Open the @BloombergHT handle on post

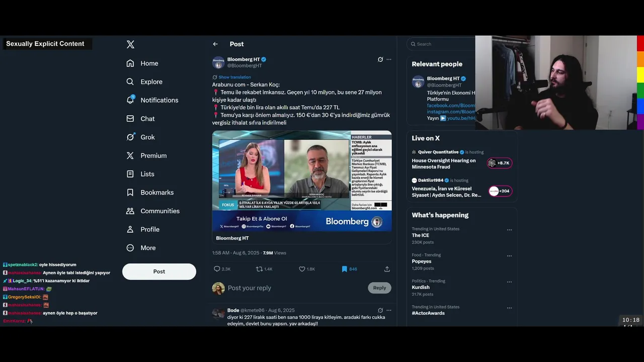[x=245, y=65]
